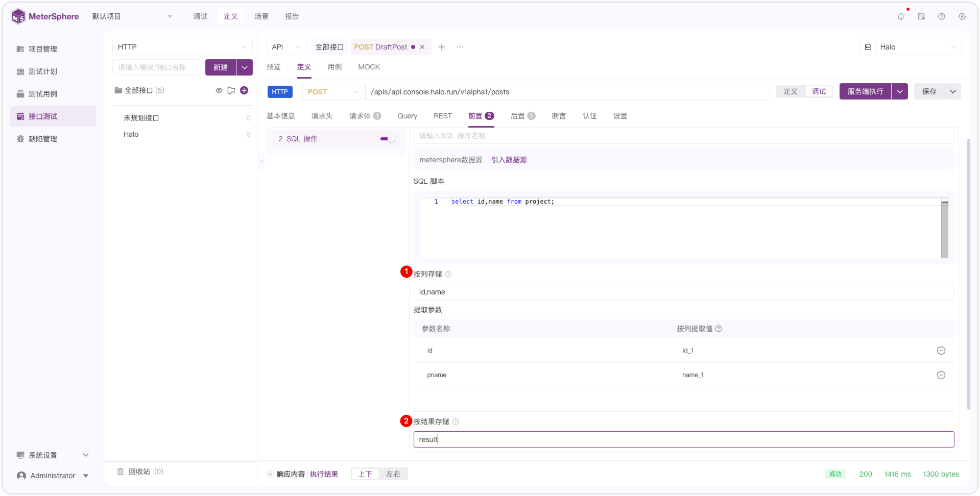Open the Halo environment dropdown
The height and width of the screenshot is (496, 980).
tap(919, 47)
